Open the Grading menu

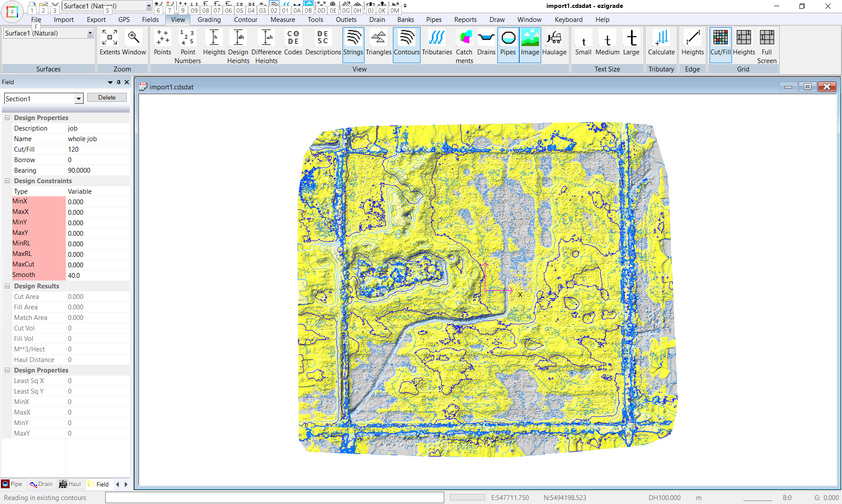[209, 20]
